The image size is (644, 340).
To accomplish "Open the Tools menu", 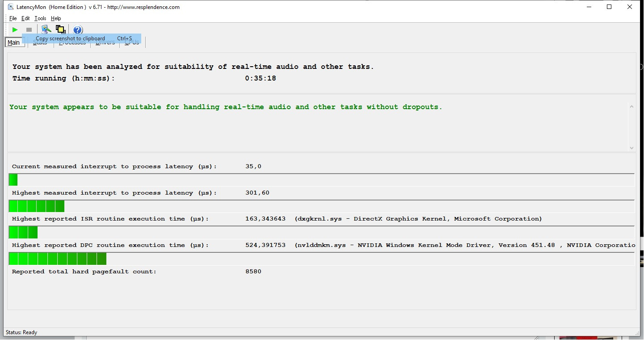I will pos(40,18).
